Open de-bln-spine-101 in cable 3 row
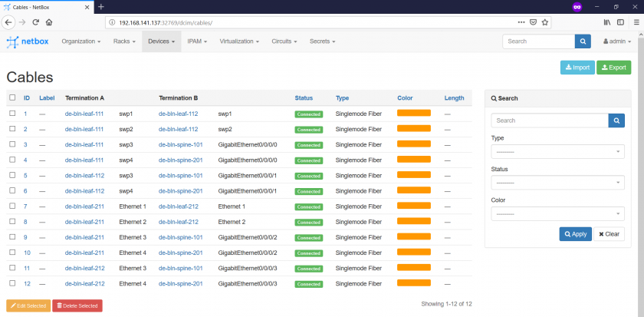Screen dimensions: 644x317 (x=181, y=144)
